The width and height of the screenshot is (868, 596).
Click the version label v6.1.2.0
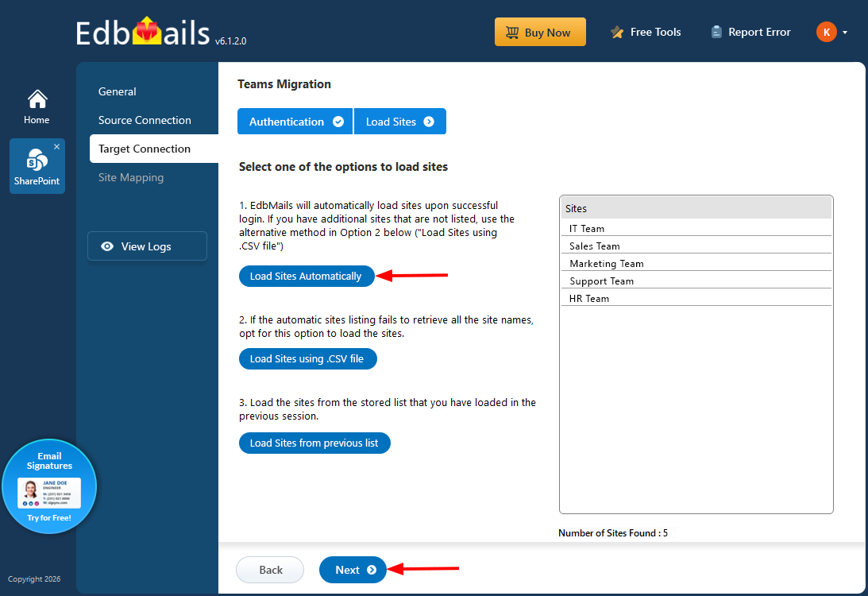coord(231,41)
